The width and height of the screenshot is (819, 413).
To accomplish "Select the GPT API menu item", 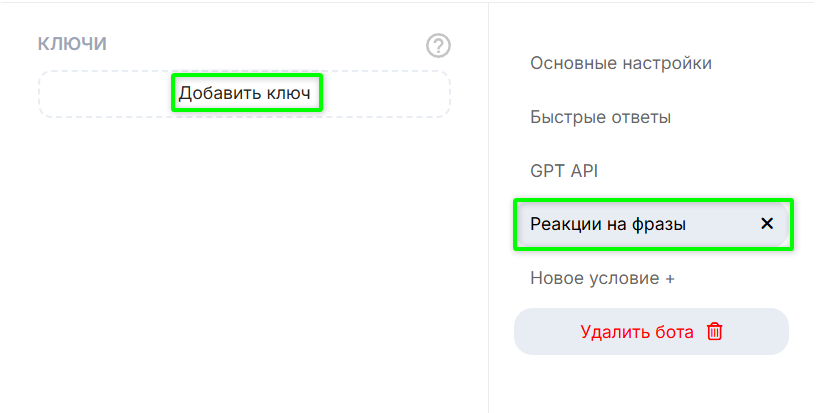I will 564,171.
